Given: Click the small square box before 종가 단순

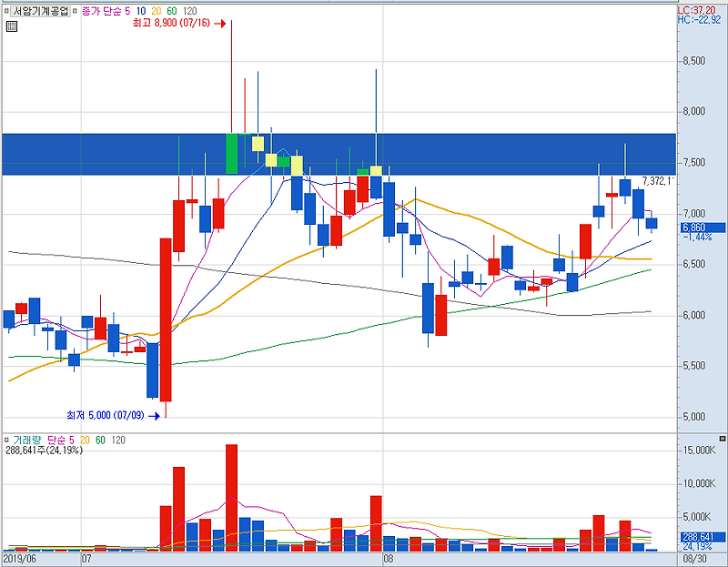Looking at the screenshot, I should click(x=75, y=11).
